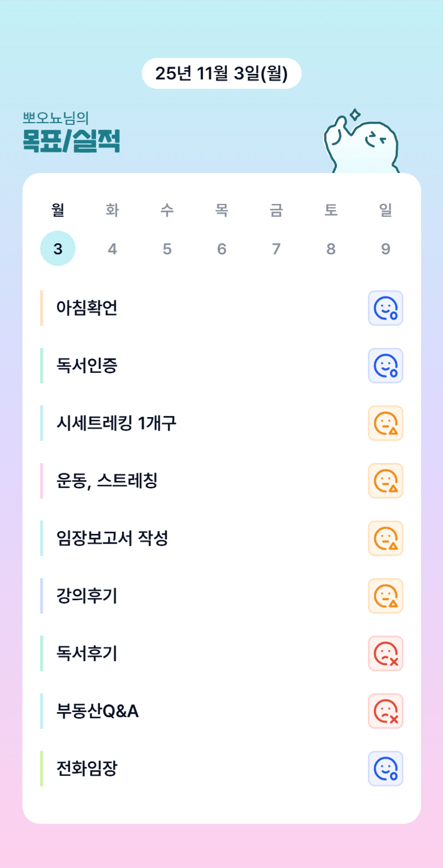Select Monday the 3rd in week calendar
This screenshot has height=868, width=443.
(58, 248)
